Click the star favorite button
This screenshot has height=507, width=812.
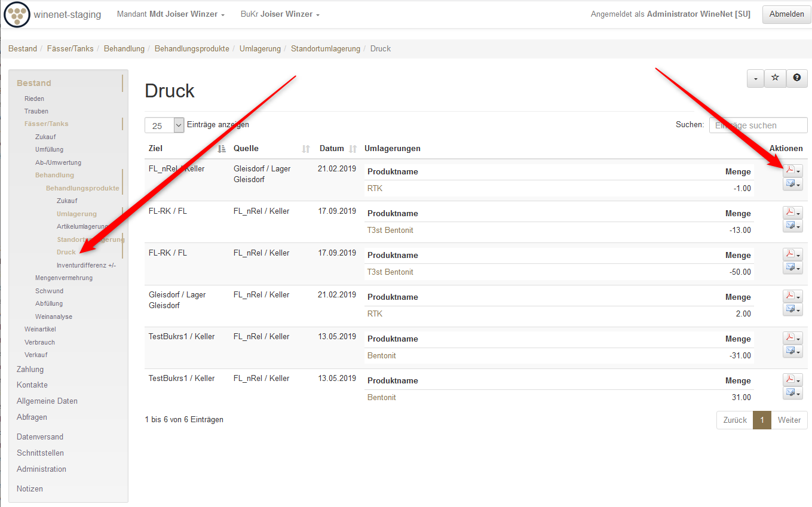coord(775,78)
